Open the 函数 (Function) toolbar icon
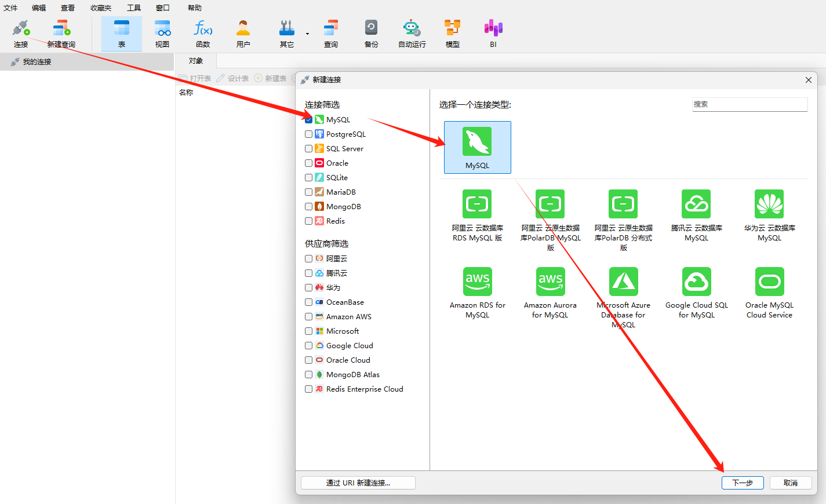The width and height of the screenshot is (826, 504). pos(203,34)
